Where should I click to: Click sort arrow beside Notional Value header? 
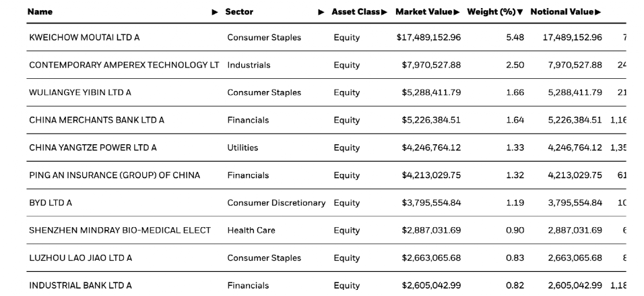click(598, 12)
